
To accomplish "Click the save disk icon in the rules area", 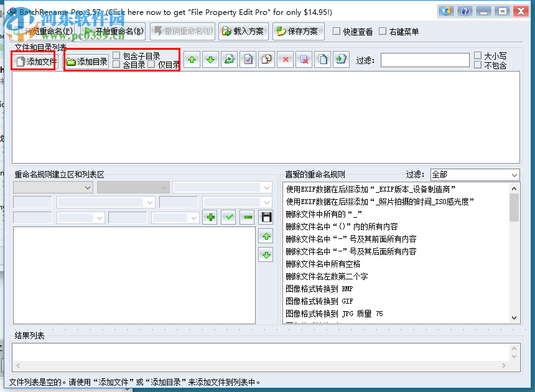I will pyautogui.click(x=266, y=217).
